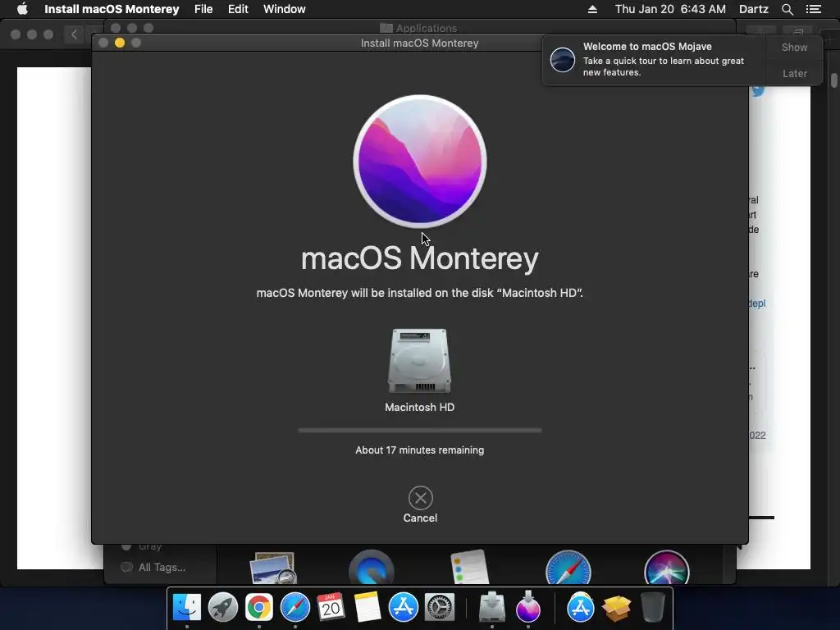
Task: Launch Google Chrome from the Dock
Action: click(258, 607)
